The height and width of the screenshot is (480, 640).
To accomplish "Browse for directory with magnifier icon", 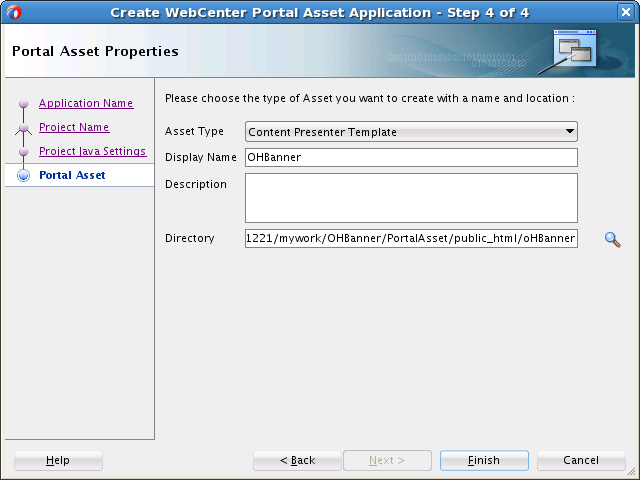I will coord(612,240).
